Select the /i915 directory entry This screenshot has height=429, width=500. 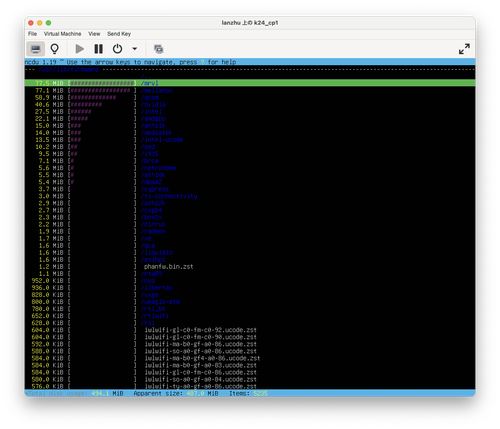pyautogui.click(x=150, y=154)
